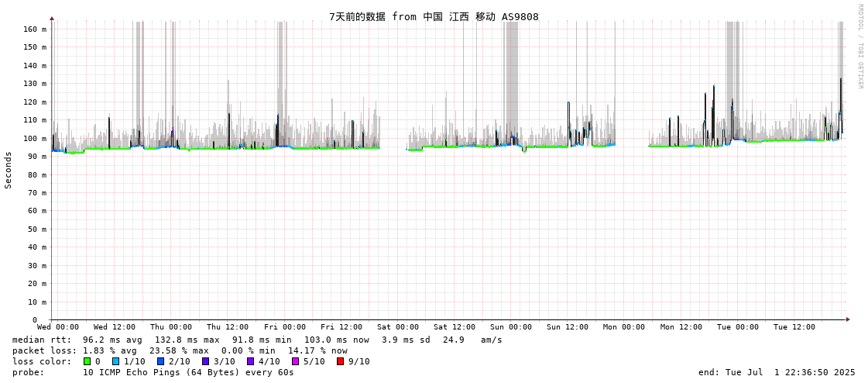Click the '0.00 % min' packet loss value
This screenshot has height=383, width=868.
click(249, 350)
